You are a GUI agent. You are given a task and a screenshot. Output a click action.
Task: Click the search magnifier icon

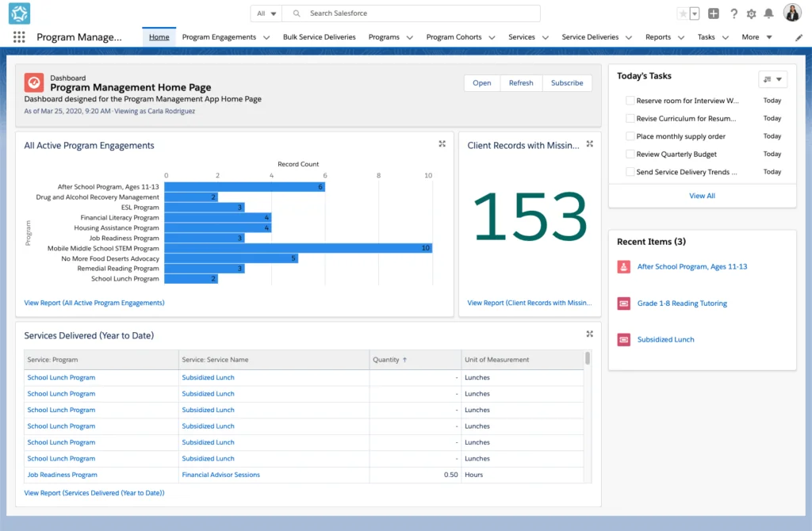[297, 13]
